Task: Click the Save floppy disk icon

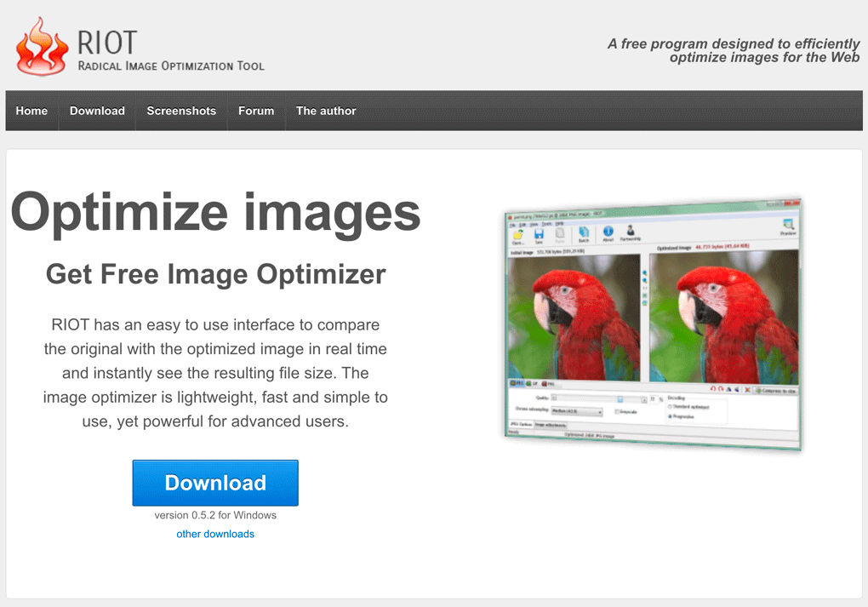Action: coord(539,233)
